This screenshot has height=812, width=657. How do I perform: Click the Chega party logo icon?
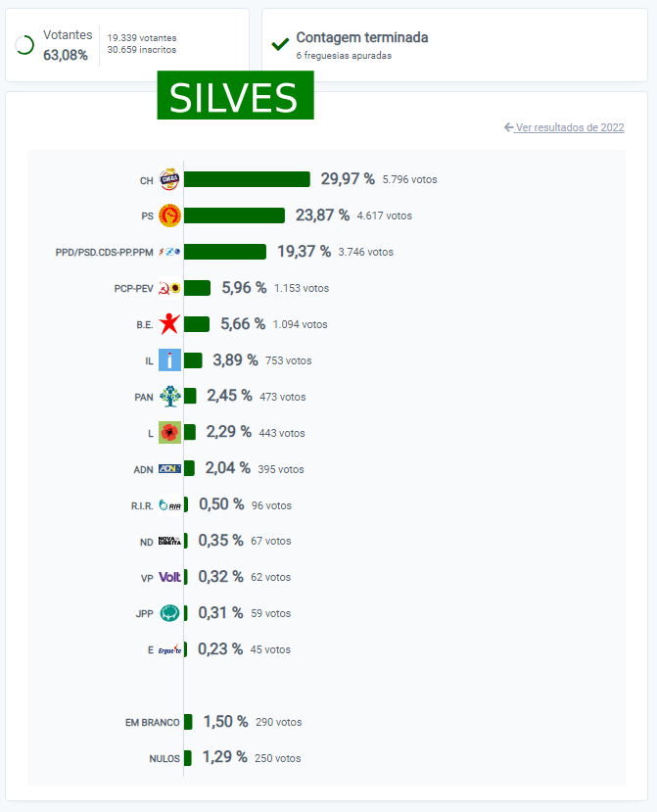point(169,179)
